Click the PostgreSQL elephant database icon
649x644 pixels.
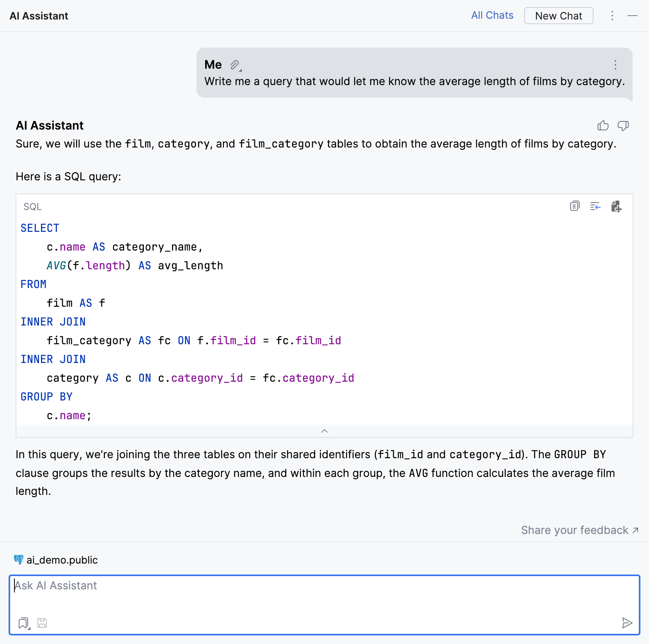tap(18, 560)
